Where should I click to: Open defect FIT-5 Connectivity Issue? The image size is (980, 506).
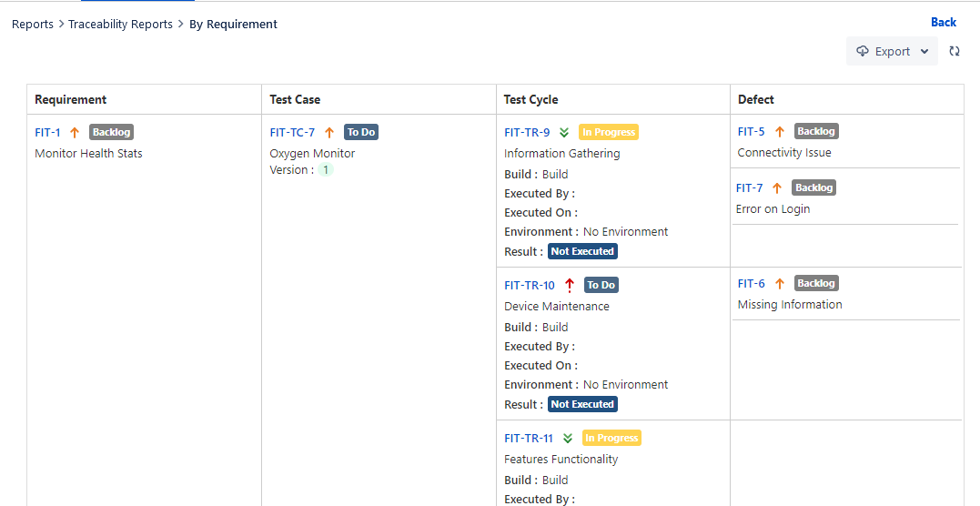(x=751, y=131)
